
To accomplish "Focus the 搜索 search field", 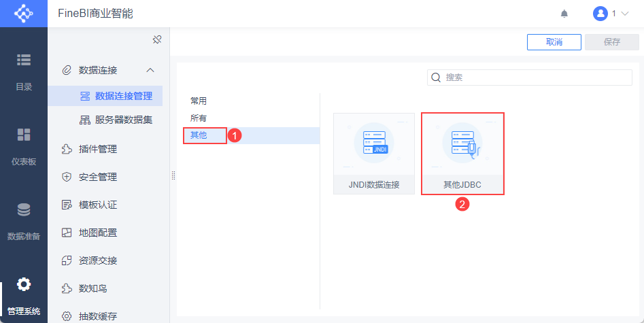I will (x=529, y=78).
